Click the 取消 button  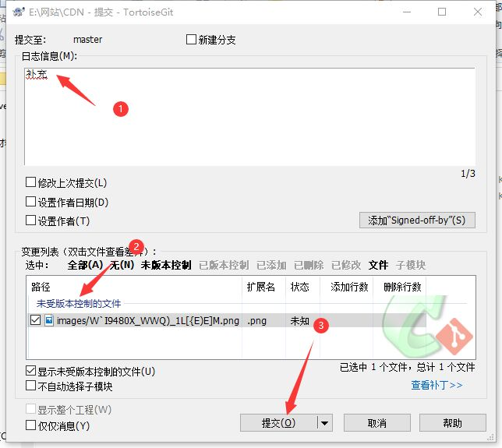(x=377, y=423)
